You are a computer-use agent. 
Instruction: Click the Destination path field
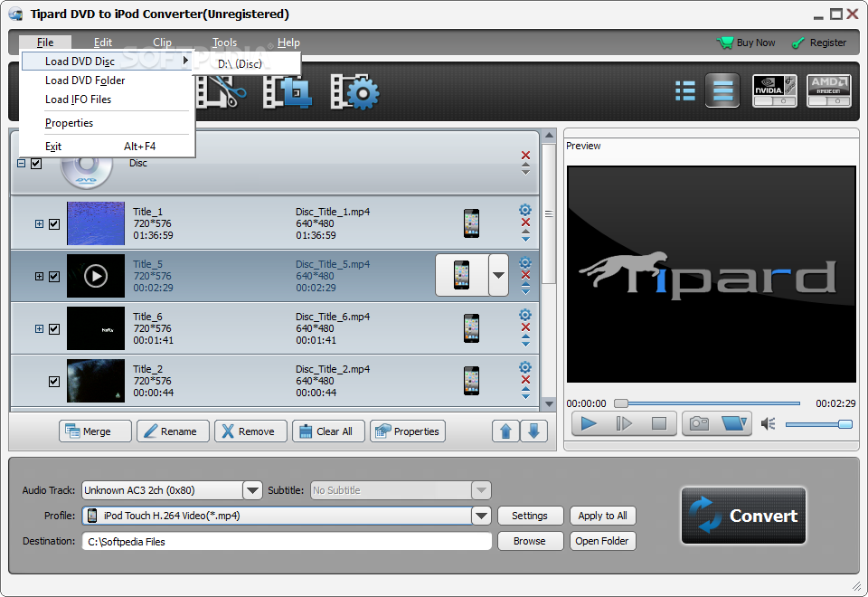[287, 541]
